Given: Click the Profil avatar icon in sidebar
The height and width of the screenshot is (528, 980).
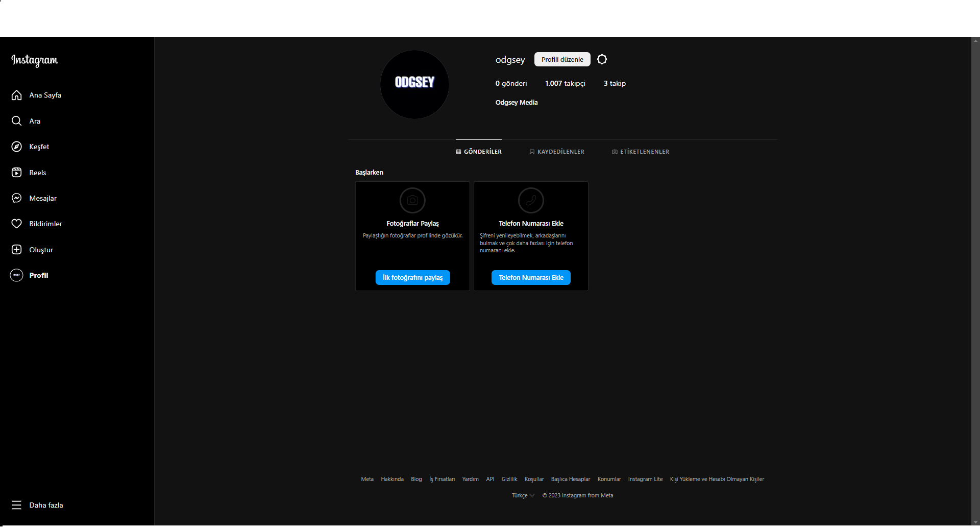Looking at the screenshot, I should point(17,275).
